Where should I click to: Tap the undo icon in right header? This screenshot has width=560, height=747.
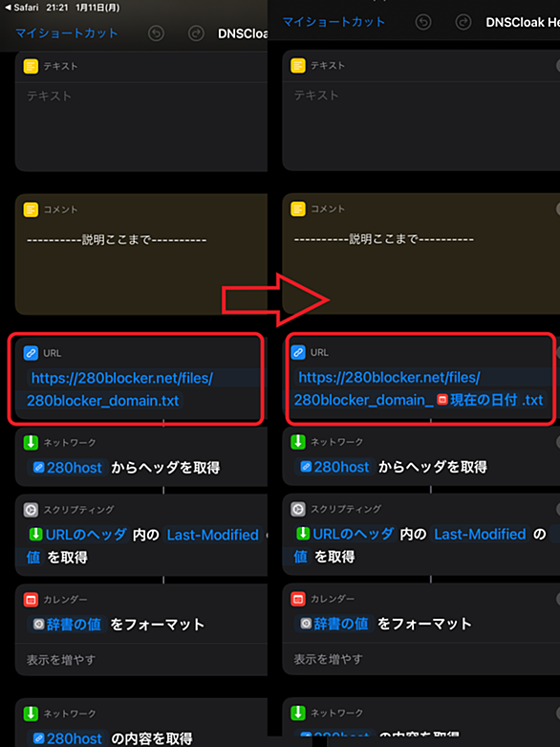(x=423, y=22)
